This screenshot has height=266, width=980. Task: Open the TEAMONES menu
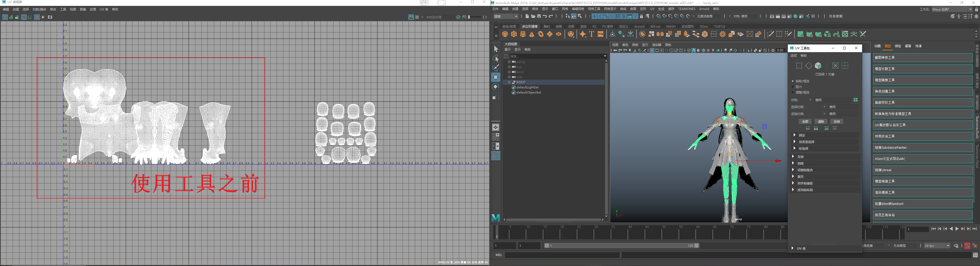coord(686,9)
